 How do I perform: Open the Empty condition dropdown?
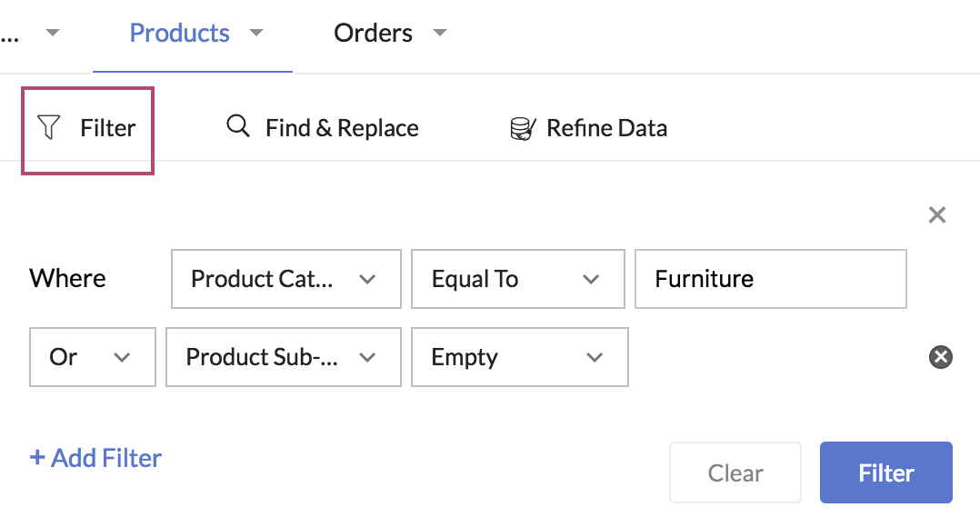pos(519,357)
